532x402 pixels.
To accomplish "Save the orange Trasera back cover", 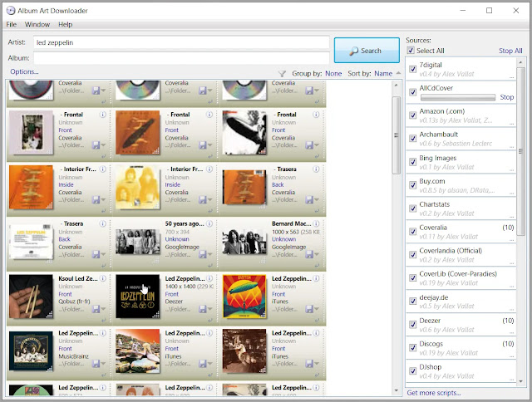I will pyautogui.click(x=309, y=199).
